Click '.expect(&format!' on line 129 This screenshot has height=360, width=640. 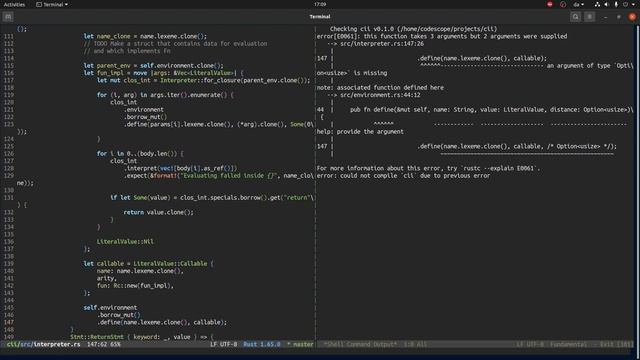point(152,176)
